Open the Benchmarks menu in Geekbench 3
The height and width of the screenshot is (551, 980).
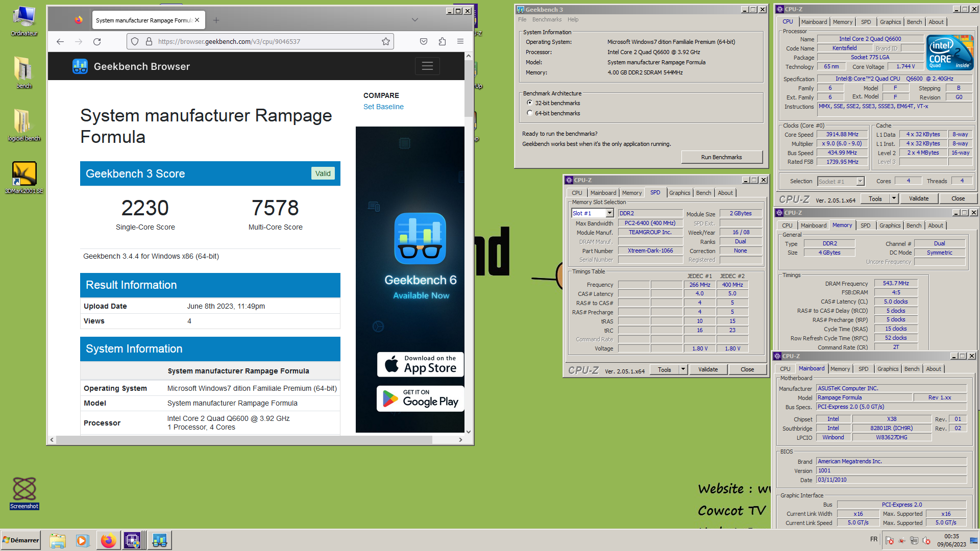point(547,19)
